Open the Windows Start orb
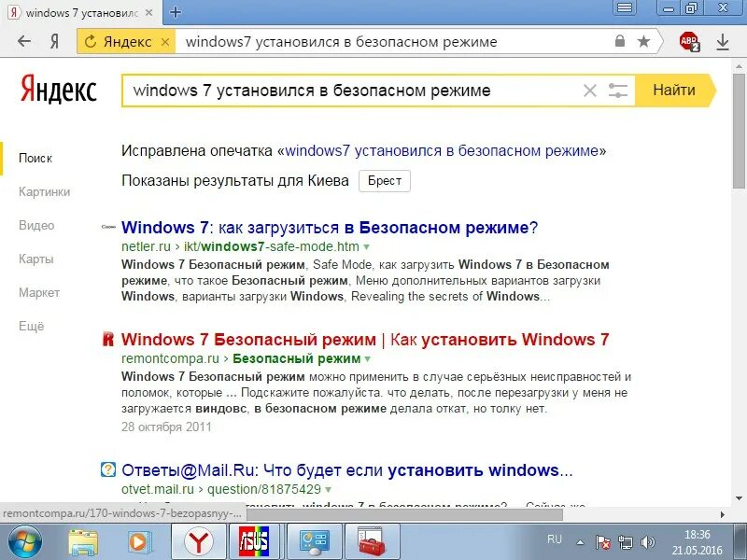The height and width of the screenshot is (560, 747). pos(25,542)
